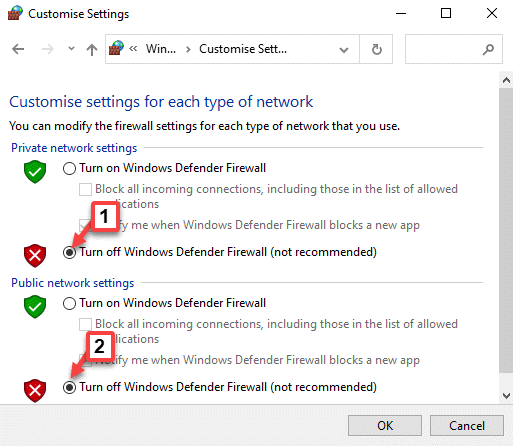Go up one level with the up arrow
Viewport: 513px width, 446px height.
coord(92,50)
